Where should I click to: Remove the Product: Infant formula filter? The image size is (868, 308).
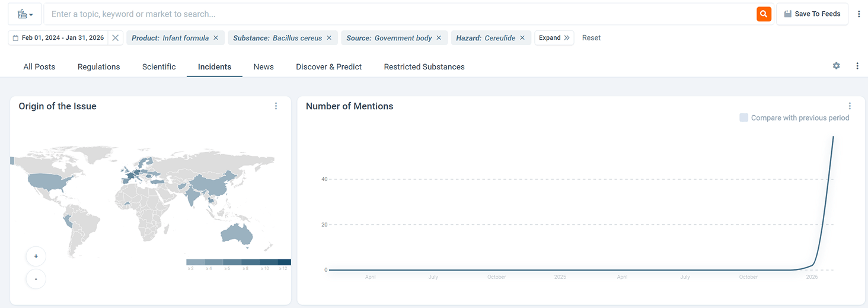point(216,38)
